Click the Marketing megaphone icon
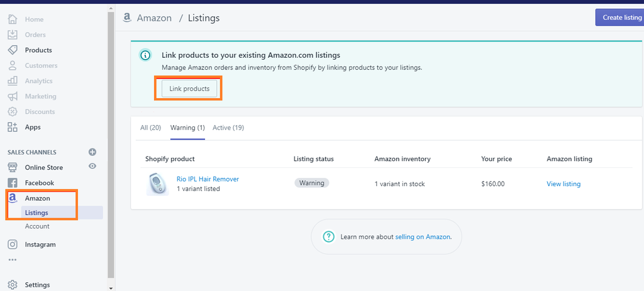 [13, 96]
